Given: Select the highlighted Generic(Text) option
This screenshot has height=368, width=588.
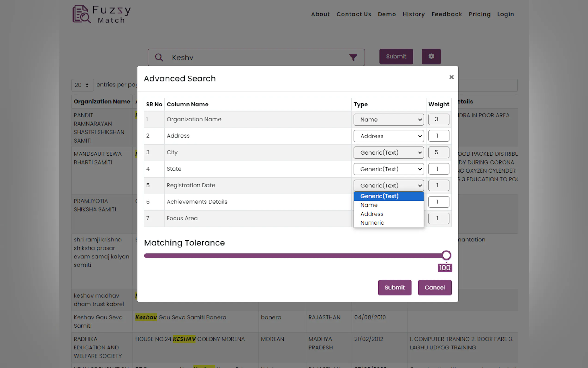Looking at the screenshot, I should click(379, 196).
